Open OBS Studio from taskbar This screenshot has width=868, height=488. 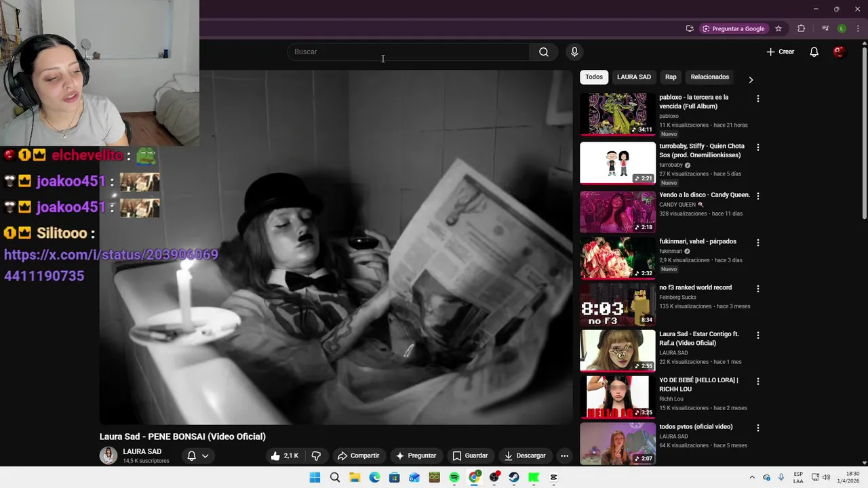tap(494, 477)
